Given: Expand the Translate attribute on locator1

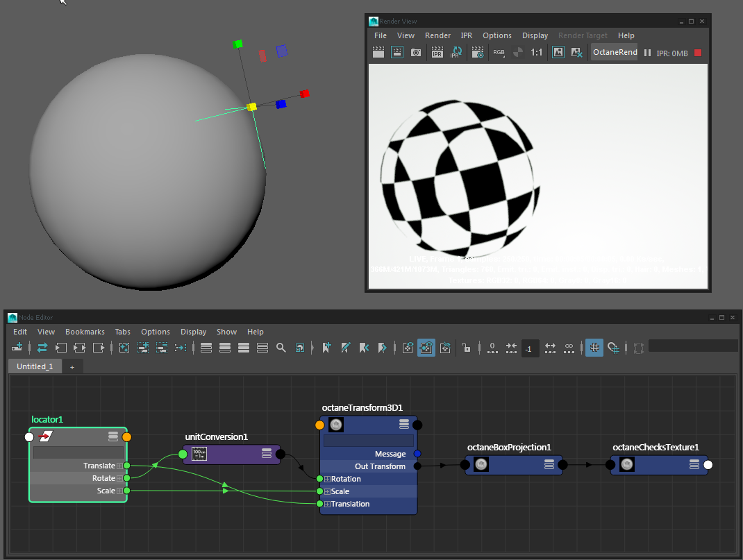Looking at the screenshot, I should (x=119, y=466).
